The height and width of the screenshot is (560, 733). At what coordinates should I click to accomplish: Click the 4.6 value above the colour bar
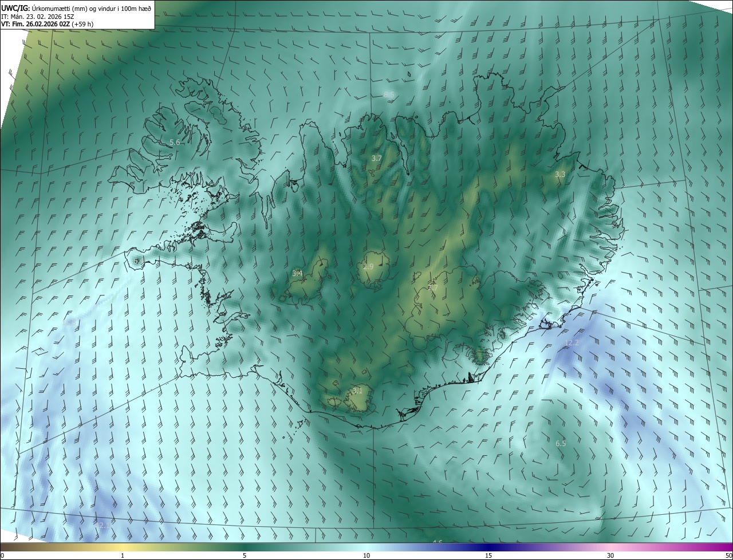pos(437,542)
